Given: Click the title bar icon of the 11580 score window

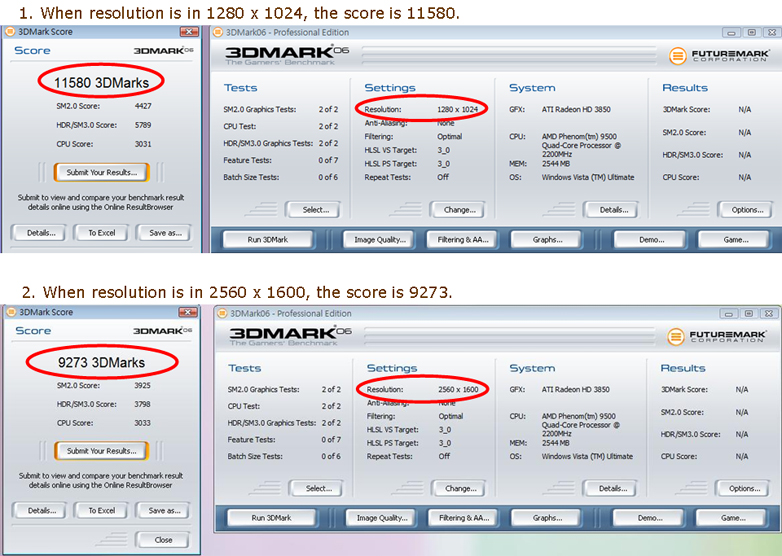Looking at the screenshot, I should [x=10, y=32].
